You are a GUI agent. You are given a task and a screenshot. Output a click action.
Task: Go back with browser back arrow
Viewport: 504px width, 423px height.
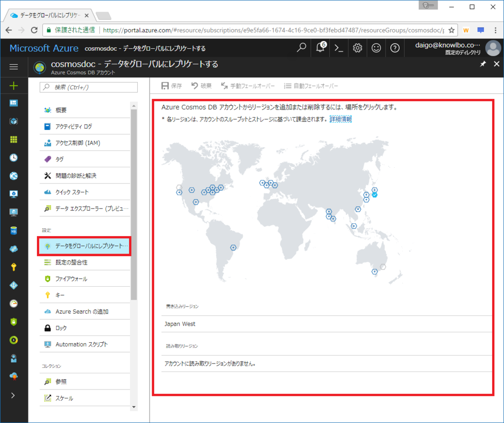click(x=9, y=30)
